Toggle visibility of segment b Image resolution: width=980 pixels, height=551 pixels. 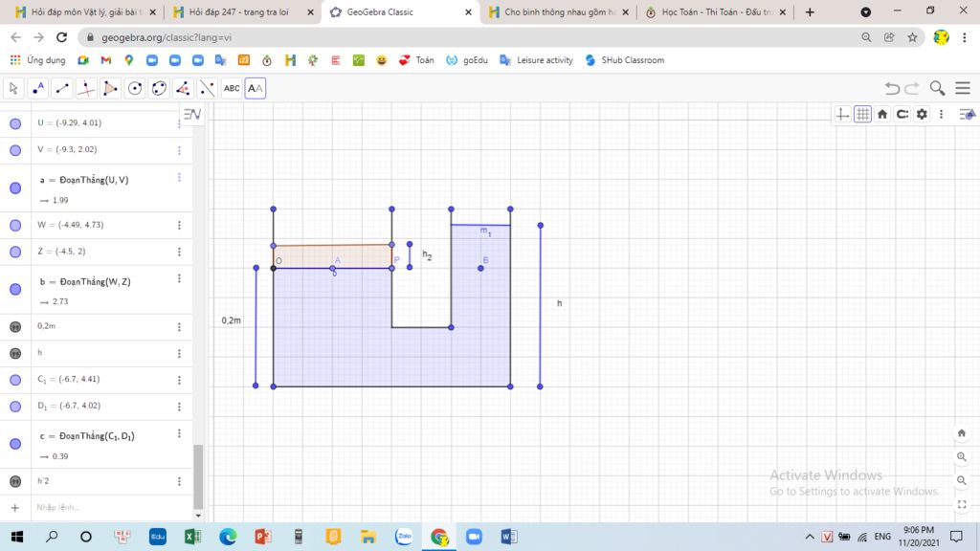tap(15, 289)
